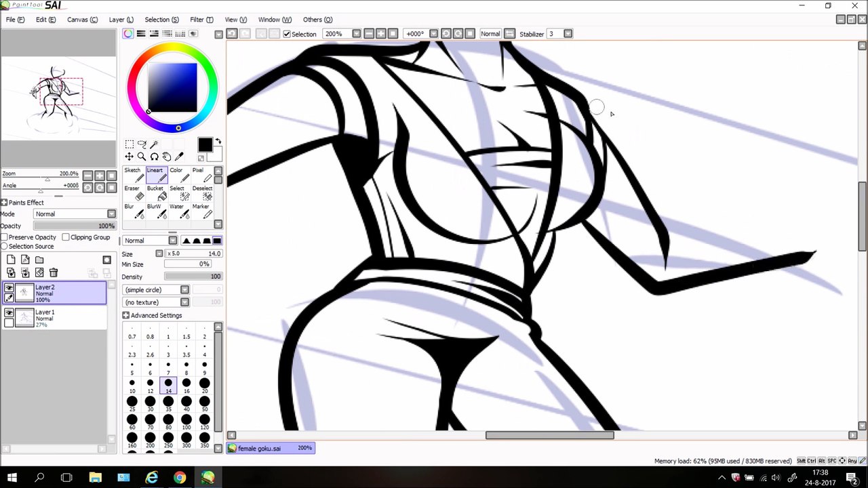Select the Hand pan tool
Screen dimensions: 868x488
167,157
